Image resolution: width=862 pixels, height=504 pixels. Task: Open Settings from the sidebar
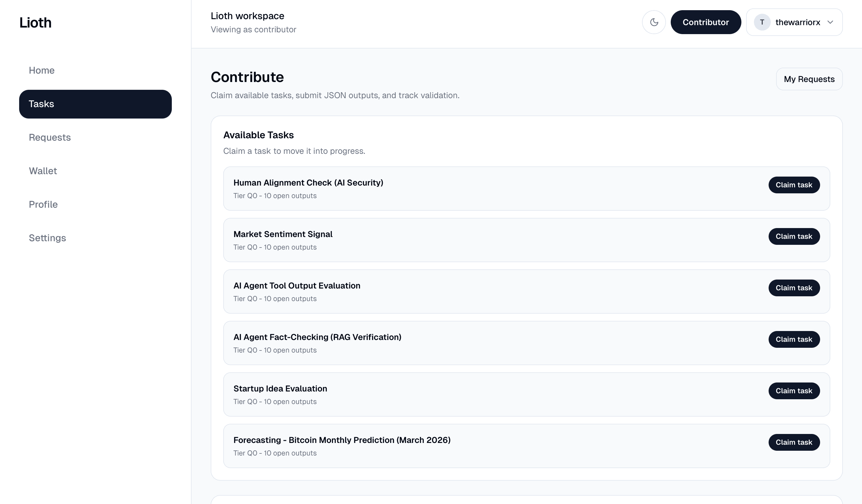[47, 238]
